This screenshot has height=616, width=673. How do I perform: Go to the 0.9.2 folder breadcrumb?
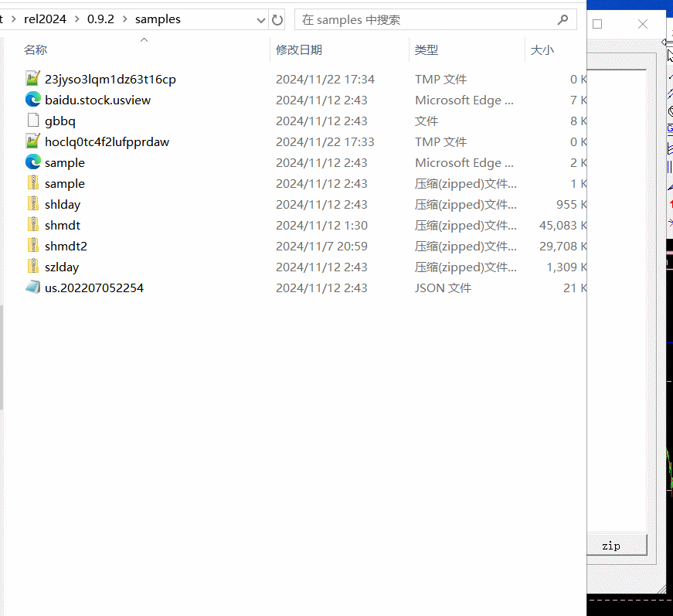[x=100, y=19]
